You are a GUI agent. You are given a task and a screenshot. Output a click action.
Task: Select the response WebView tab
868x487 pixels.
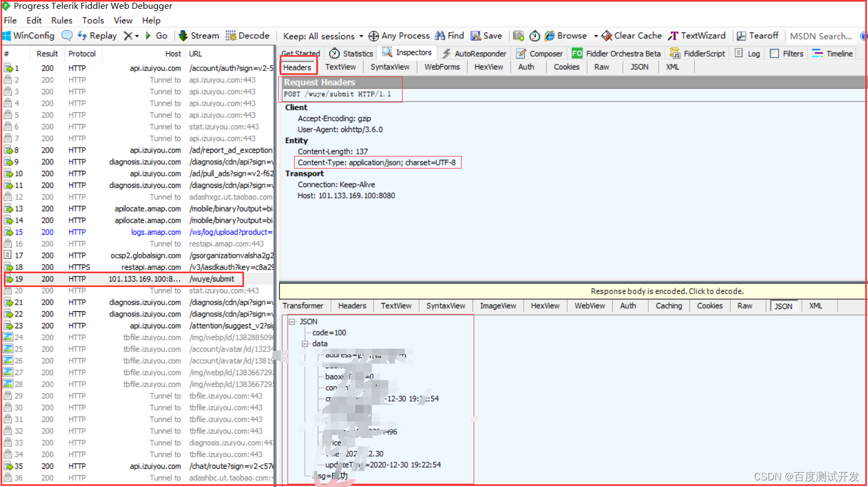click(590, 306)
